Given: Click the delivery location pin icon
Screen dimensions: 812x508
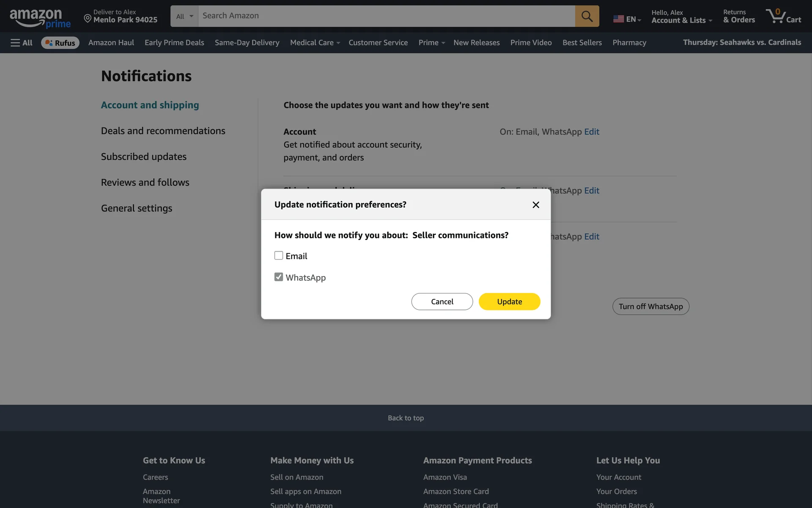Looking at the screenshot, I should pos(88,18).
